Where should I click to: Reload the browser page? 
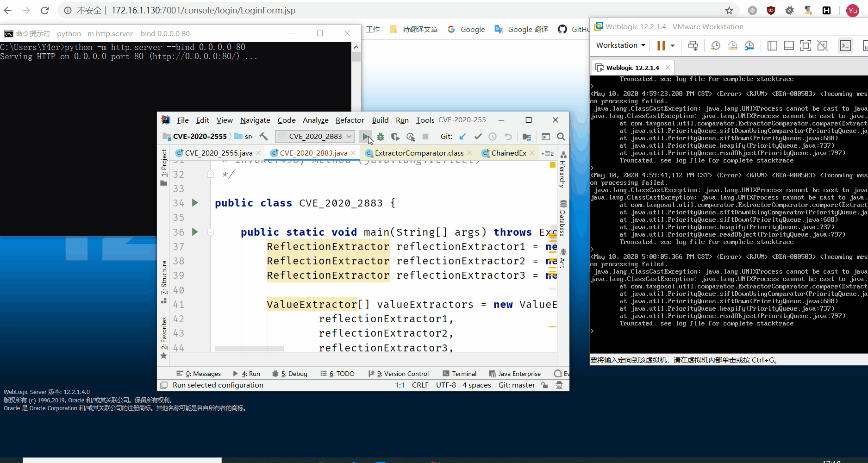(45, 10)
